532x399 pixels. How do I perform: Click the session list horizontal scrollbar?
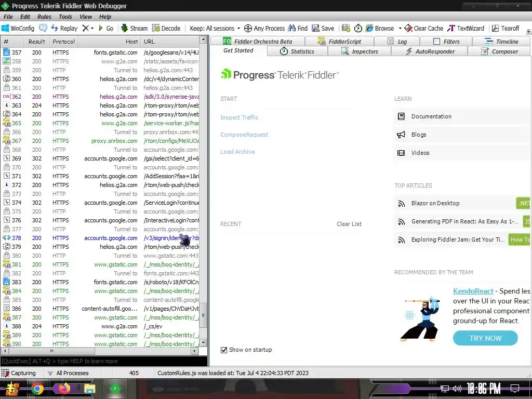51,351
